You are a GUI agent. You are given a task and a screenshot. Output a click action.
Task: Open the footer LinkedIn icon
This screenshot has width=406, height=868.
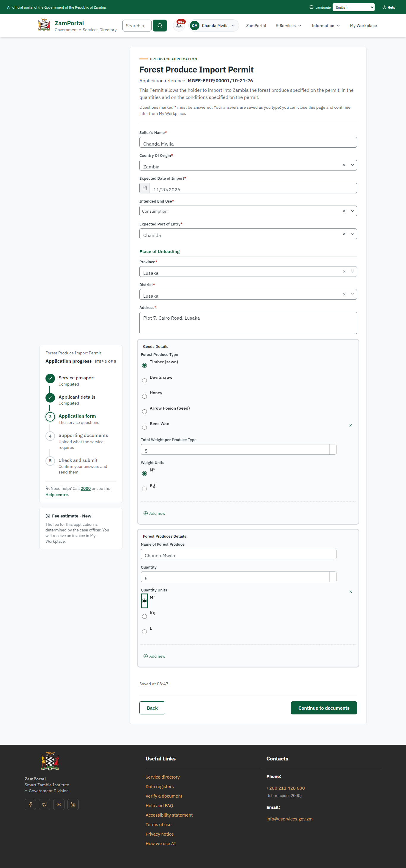(73, 804)
